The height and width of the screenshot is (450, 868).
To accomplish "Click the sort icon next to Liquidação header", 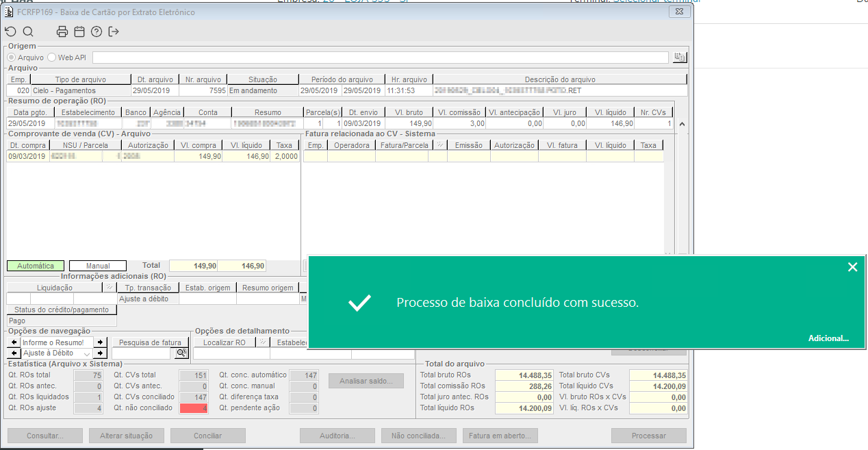I will (x=110, y=288).
